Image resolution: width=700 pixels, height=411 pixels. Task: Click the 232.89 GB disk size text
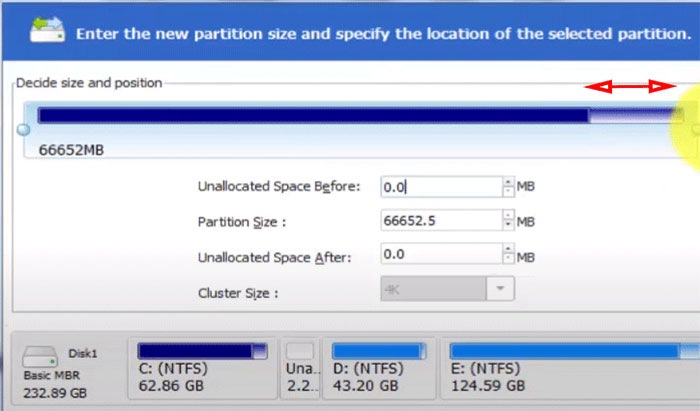55,393
